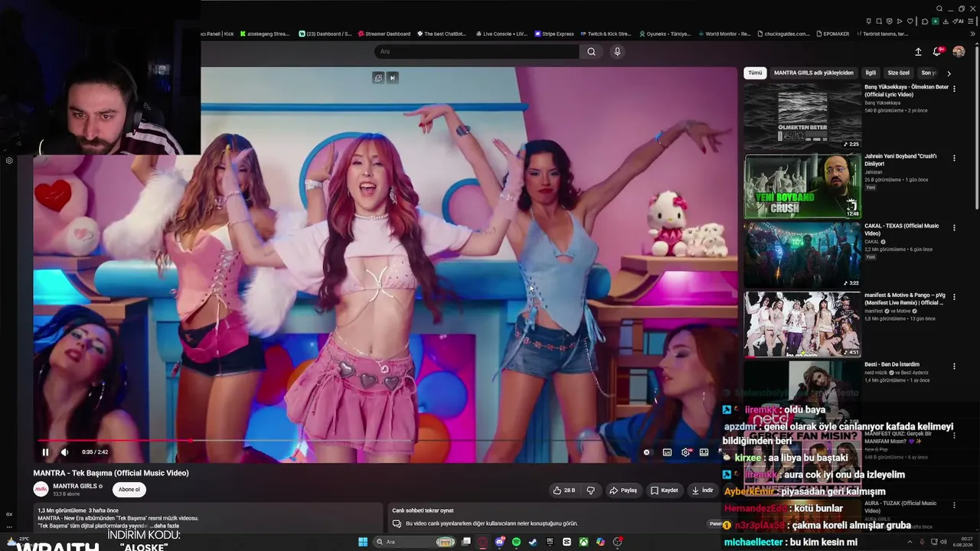Open the "Stripe Express" bookmark

tap(554, 34)
